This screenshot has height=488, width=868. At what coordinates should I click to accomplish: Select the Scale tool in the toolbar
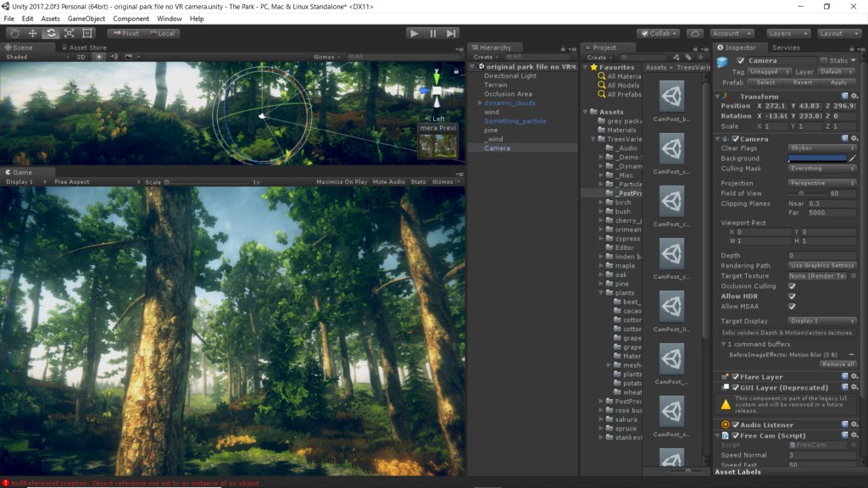(x=69, y=33)
